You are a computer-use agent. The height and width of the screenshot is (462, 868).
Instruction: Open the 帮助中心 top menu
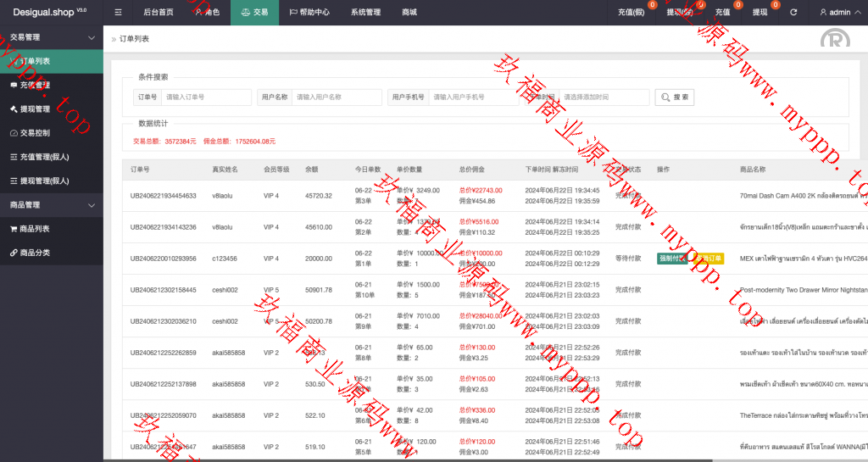point(309,13)
